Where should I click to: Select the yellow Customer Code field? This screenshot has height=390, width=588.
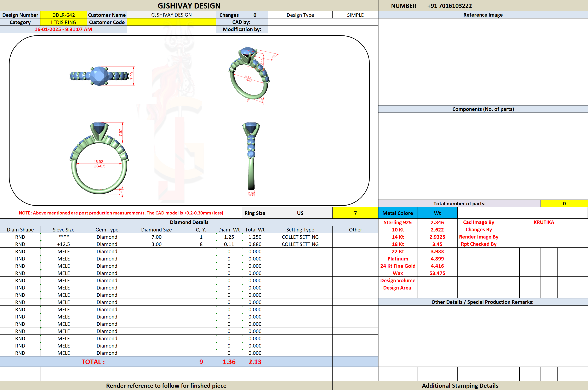[x=171, y=22]
